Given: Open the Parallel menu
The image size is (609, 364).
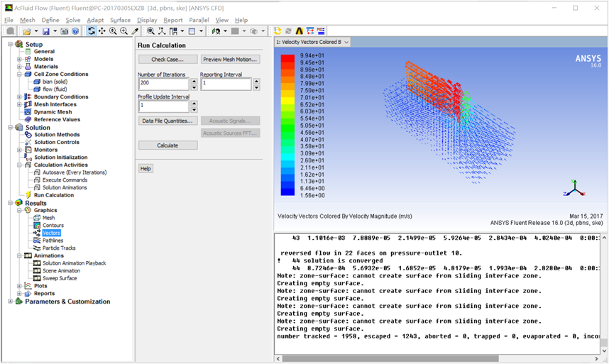Looking at the screenshot, I should point(199,20).
